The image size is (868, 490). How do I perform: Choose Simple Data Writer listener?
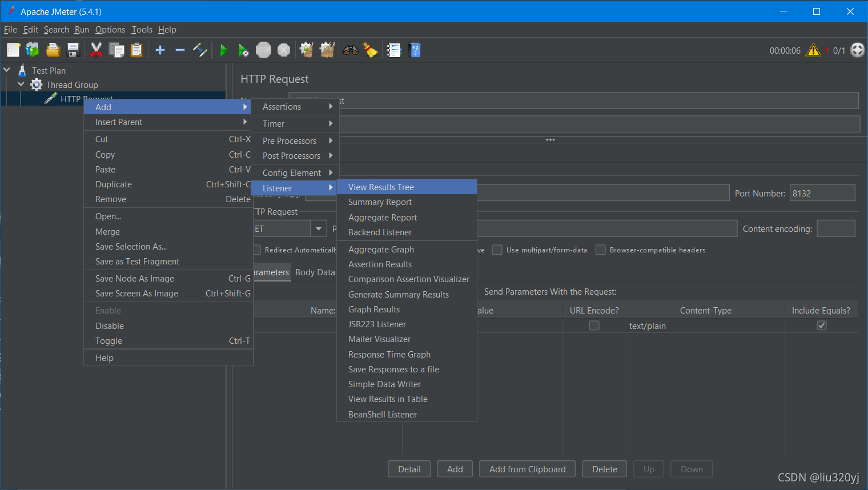[407, 384]
